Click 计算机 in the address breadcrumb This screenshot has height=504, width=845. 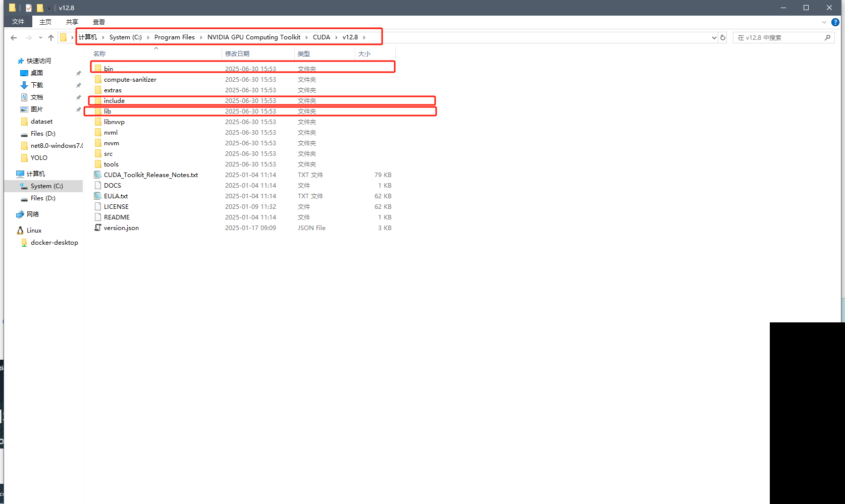coord(88,37)
